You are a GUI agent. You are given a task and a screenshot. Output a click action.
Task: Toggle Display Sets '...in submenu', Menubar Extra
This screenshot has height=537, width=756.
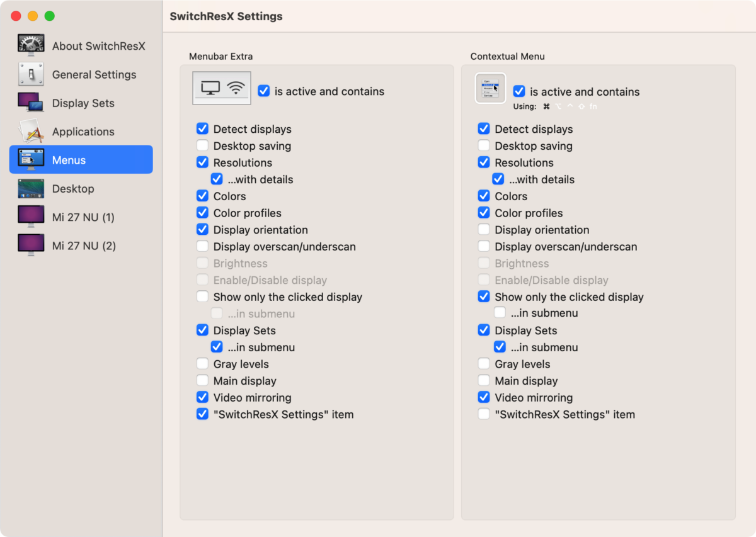217,347
